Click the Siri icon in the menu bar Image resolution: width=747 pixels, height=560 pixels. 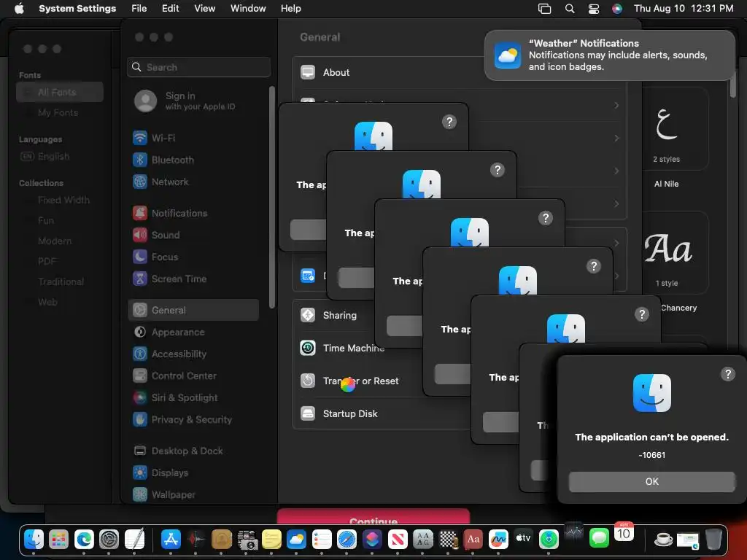coord(617,9)
